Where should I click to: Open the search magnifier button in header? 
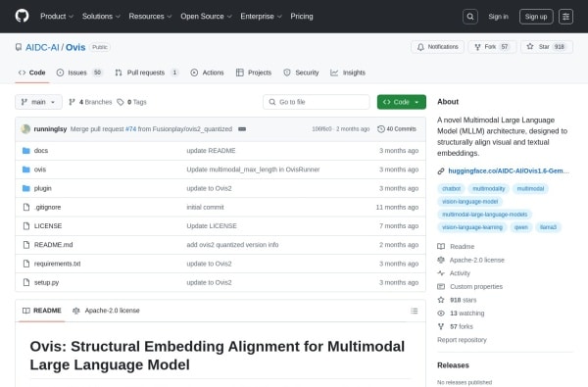[x=470, y=17]
